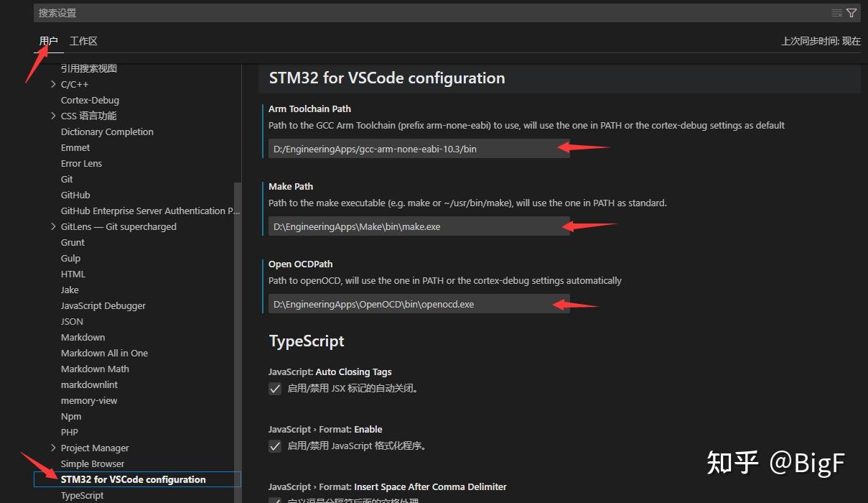868x503 pixels.
Task: Open the Markdown All in One settings
Action: point(104,353)
